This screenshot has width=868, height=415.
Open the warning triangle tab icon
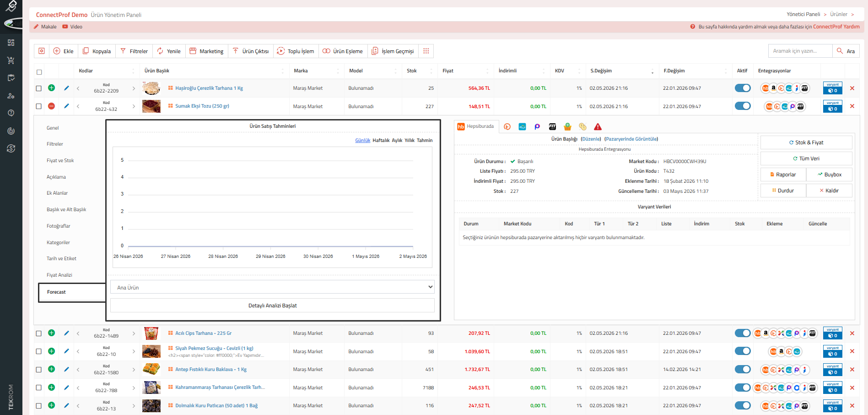coord(598,127)
